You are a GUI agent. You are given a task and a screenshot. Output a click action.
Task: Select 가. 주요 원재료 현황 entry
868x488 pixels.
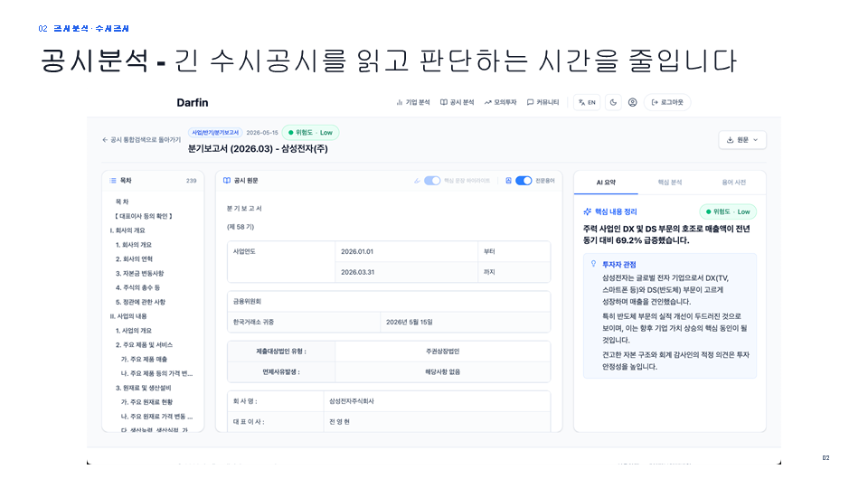(x=146, y=402)
